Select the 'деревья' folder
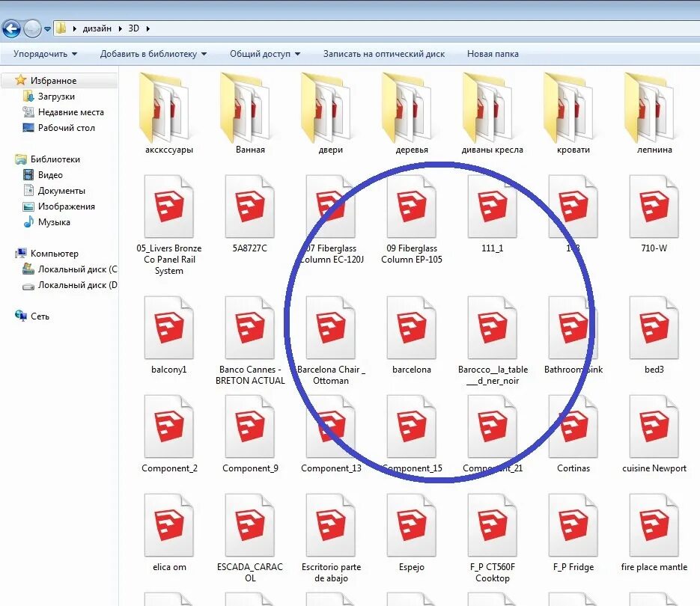The height and width of the screenshot is (606, 700). tap(412, 114)
